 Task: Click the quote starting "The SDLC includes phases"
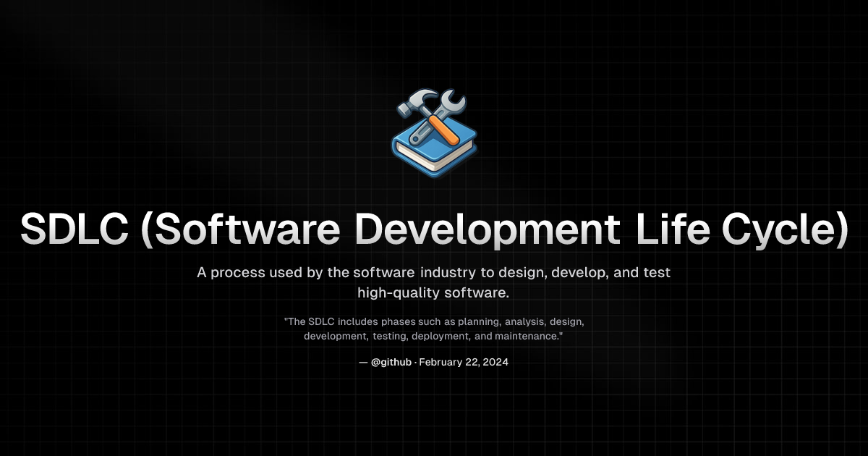(434, 329)
